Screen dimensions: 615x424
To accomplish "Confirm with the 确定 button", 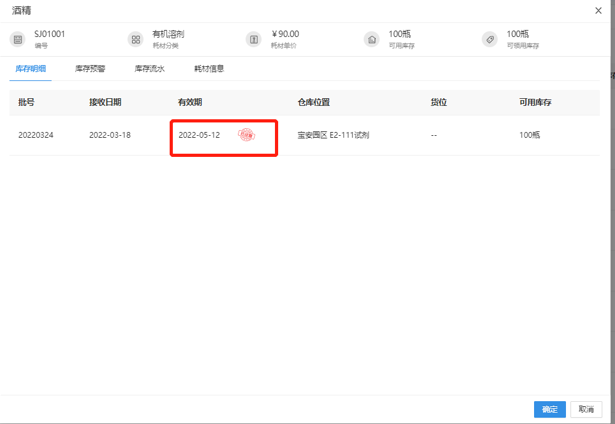I will coord(549,409).
